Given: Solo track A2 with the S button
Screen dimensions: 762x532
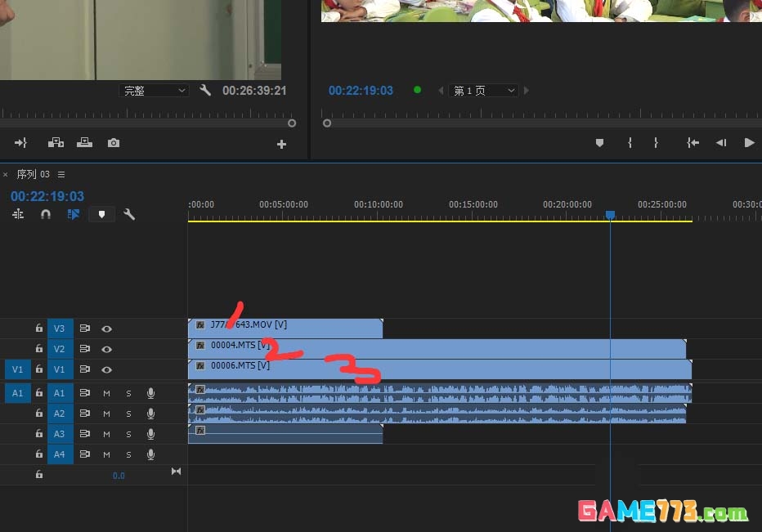Looking at the screenshot, I should coord(129,414).
